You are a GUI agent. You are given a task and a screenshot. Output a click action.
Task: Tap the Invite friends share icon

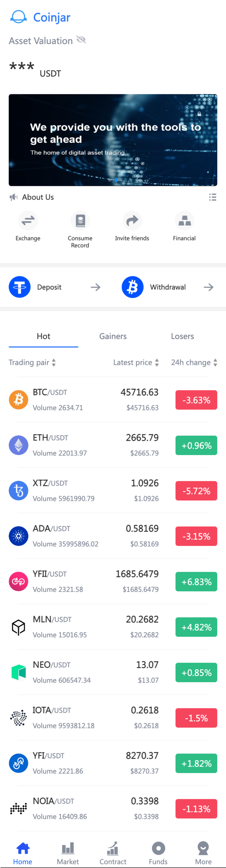coord(132,221)
